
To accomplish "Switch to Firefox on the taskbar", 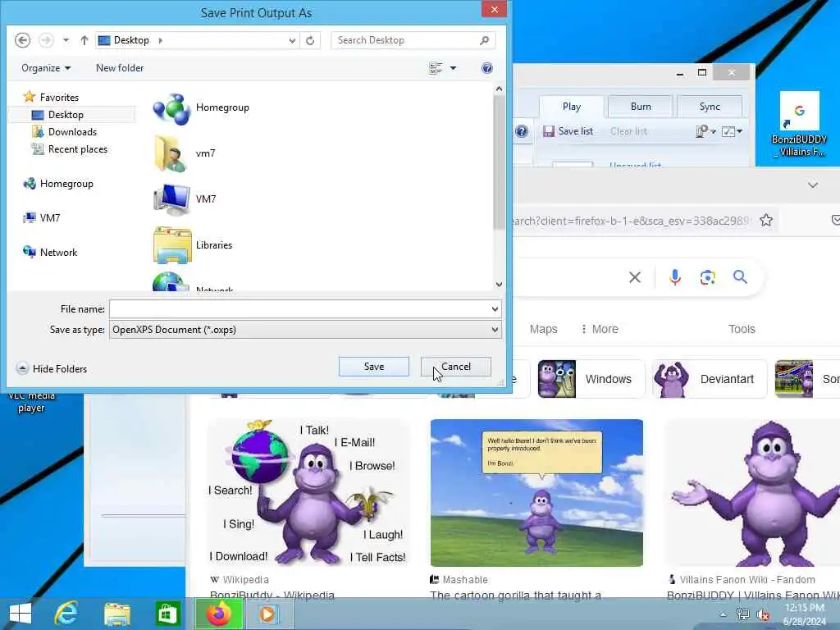I will coord(218,614).
